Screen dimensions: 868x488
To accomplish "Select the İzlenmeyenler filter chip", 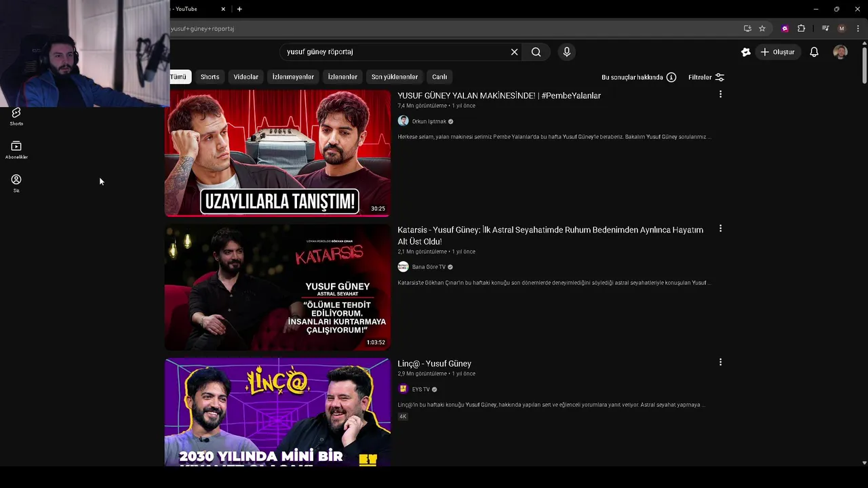I will pos(293,77).
